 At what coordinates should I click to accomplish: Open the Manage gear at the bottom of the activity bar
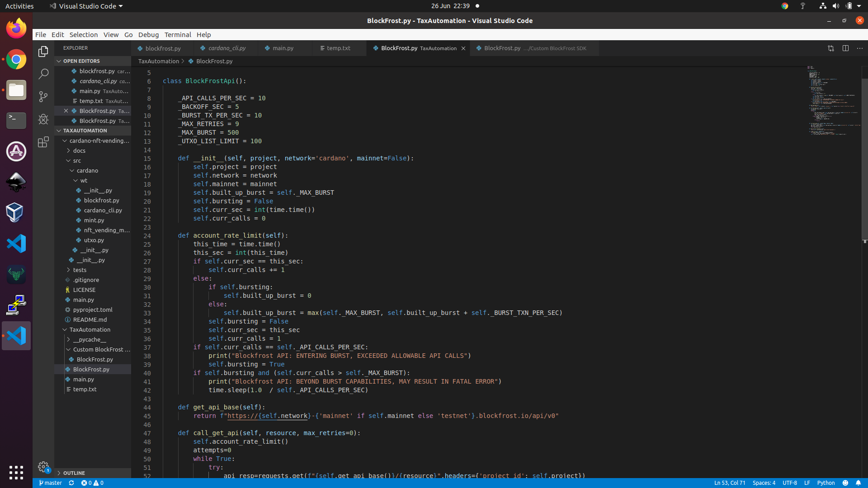(43, 466)
